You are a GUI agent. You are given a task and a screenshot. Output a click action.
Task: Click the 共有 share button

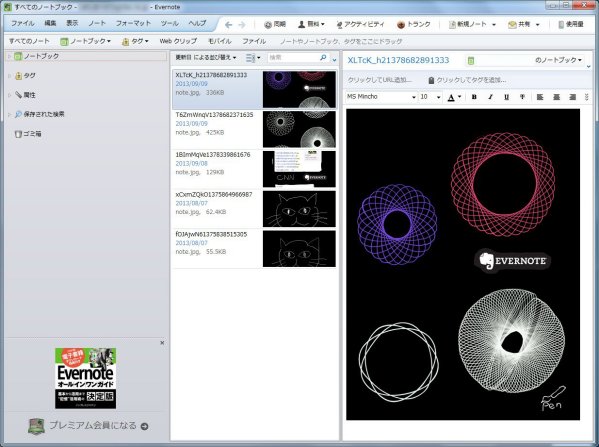click(519, 24)
